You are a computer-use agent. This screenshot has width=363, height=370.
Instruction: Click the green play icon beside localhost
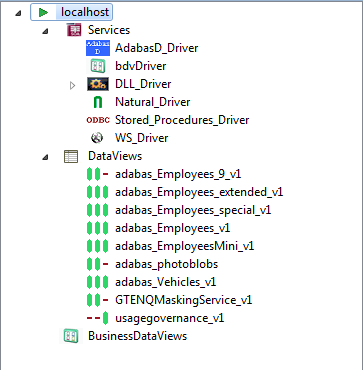[43, 12]
